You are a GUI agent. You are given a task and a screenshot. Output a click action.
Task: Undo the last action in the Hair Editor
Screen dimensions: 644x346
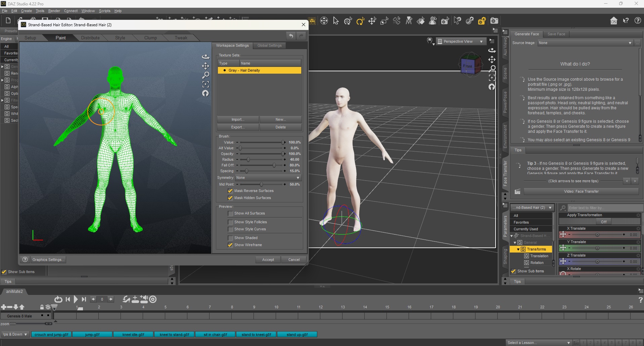coord(291,36)
